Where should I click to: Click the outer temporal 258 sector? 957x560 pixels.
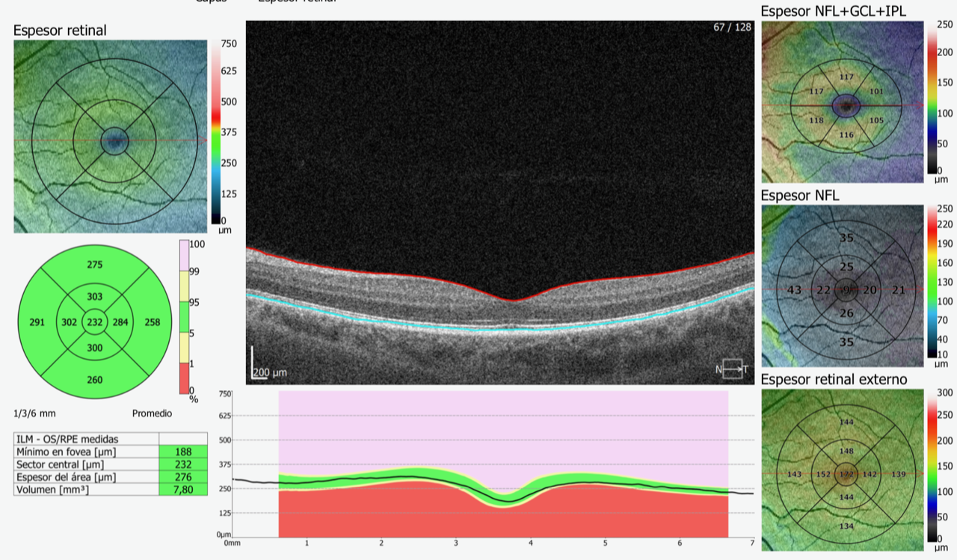[153, 323]
